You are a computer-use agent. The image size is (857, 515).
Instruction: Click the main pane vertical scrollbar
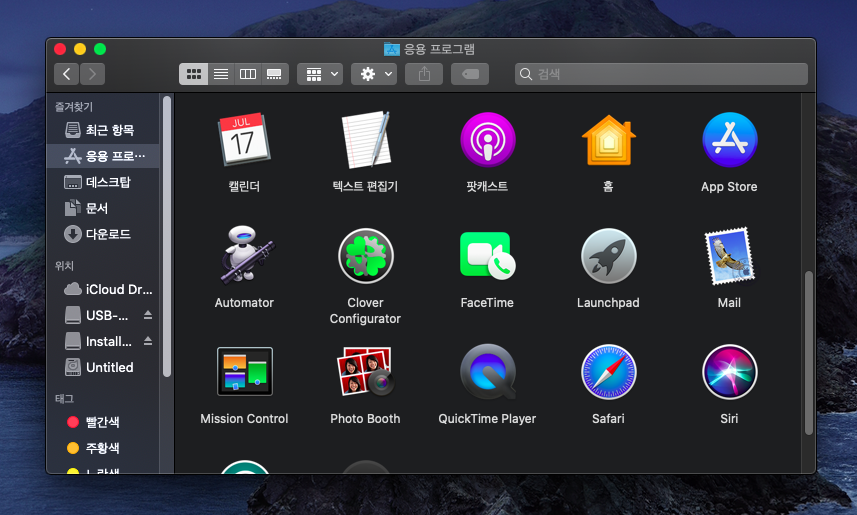[x=808, y=353]
